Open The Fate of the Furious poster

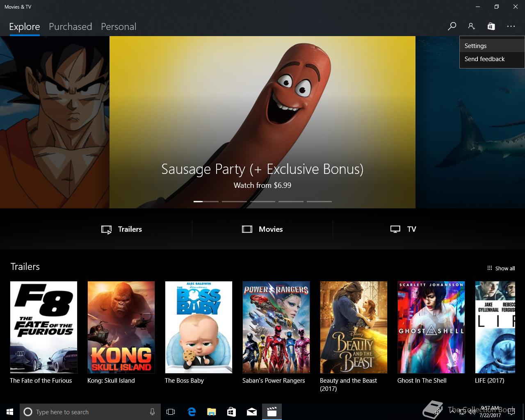[43, 327]
